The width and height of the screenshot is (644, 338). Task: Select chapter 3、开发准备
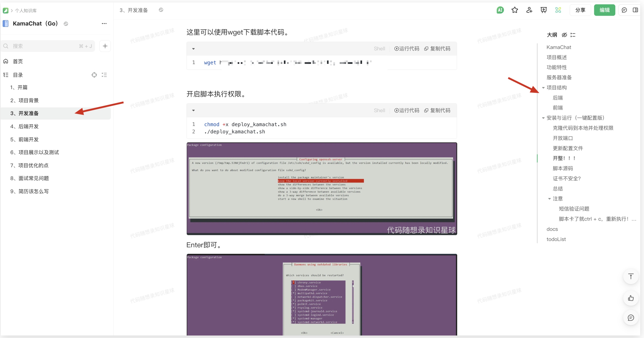pyautogui.click(x=55, y=113)
